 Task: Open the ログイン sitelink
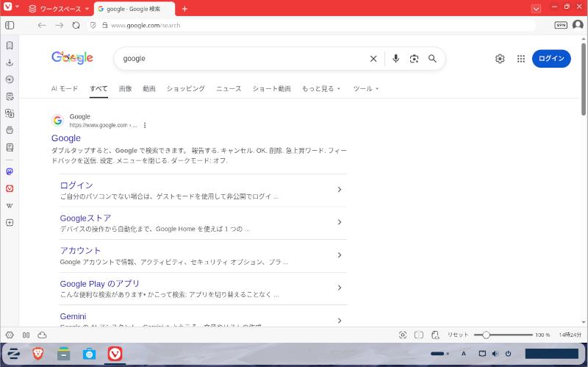(76, 185)
